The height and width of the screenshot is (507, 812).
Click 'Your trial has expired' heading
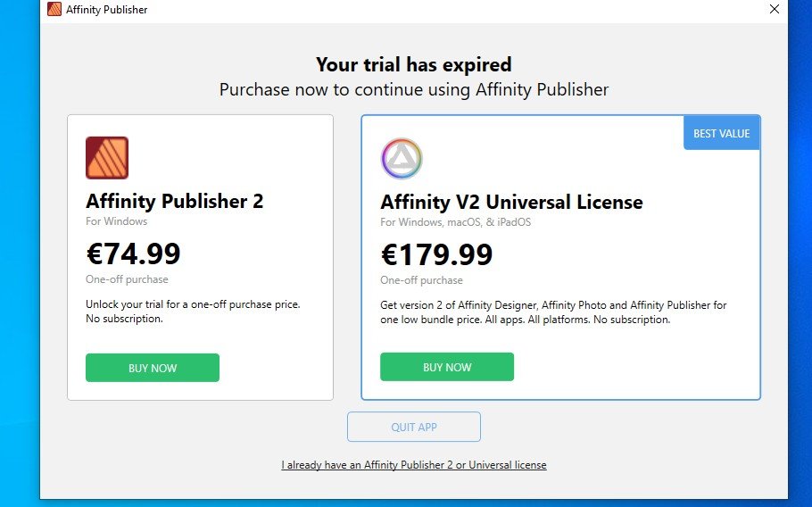tap(414, 65)
